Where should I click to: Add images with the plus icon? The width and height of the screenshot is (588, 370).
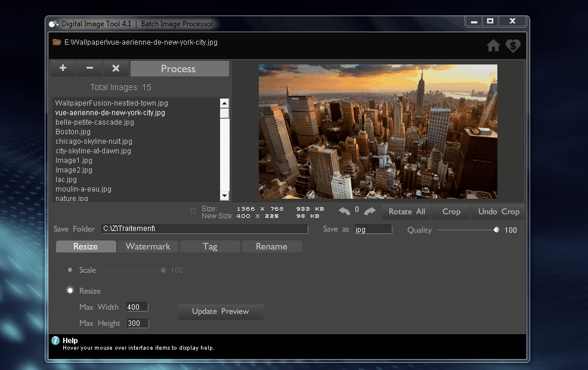(63, 68)
